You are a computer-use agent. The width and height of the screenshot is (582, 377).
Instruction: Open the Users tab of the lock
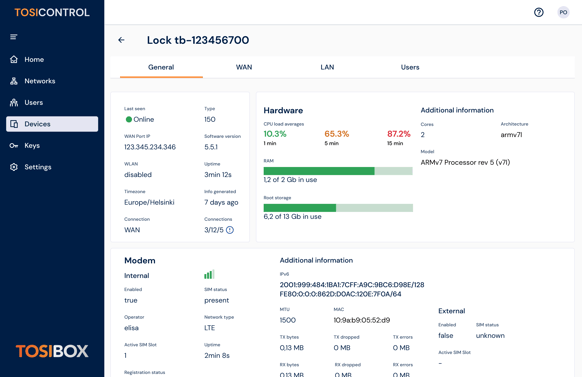coord(410,67)
